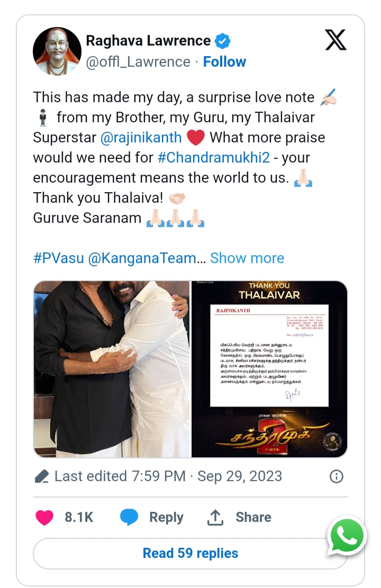This screenshot has height=588, width=381.
Task: Click the blue verified badge
Action: (x=222, y=41)
